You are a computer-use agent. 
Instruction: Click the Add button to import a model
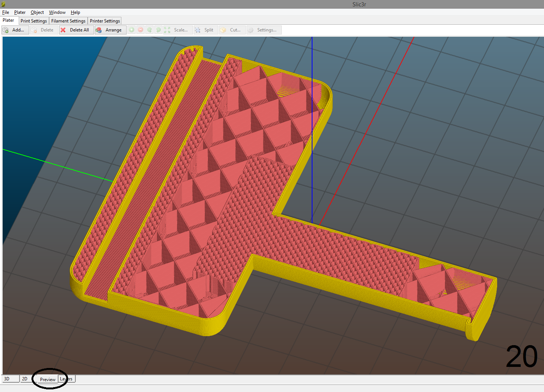tap(15, 30)
